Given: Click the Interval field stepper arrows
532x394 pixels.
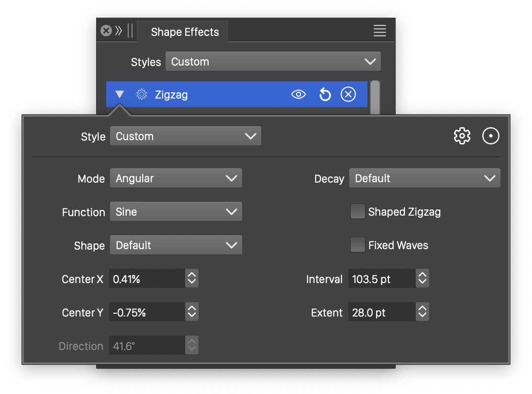Looking at the screenshot, I should pos(422,279).
